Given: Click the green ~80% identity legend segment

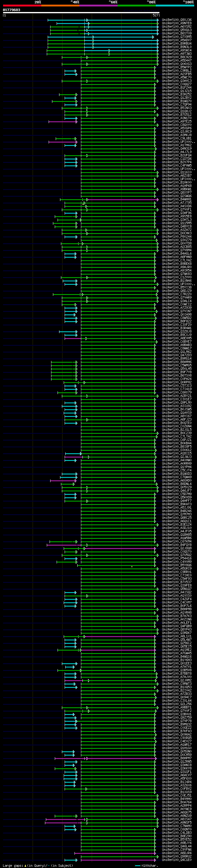Looking at the screenshot, I should (137, 6).
